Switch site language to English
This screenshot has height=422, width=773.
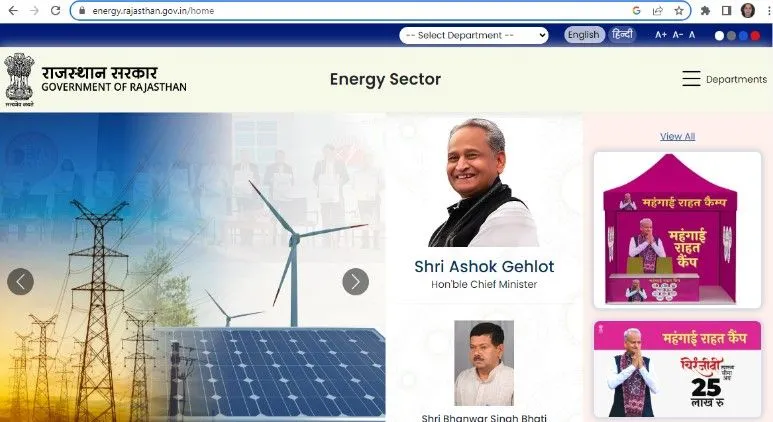click(x=584, y=35)
